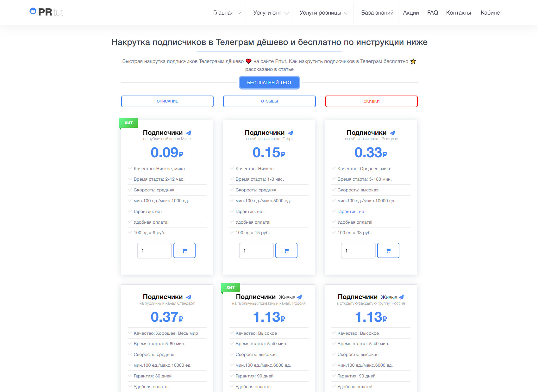Viewport: 538px width, 392px height.
Task: Click 'Время старта: 5-60 мин.' text
Action: 160,344
